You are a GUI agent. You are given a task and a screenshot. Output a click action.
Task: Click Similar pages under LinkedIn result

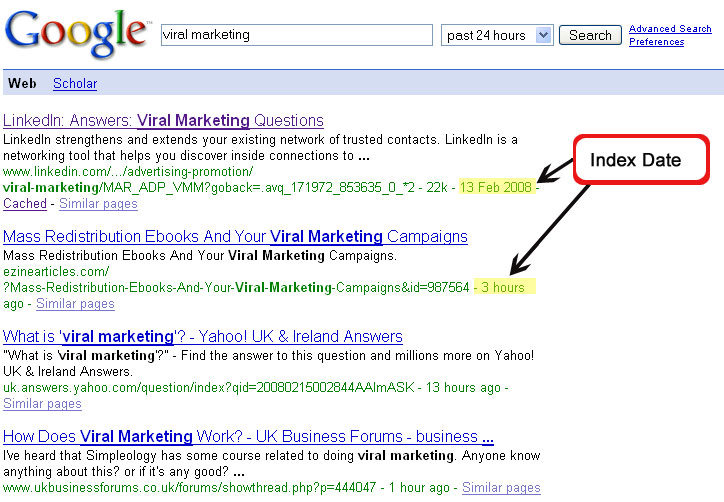point(98,204)
